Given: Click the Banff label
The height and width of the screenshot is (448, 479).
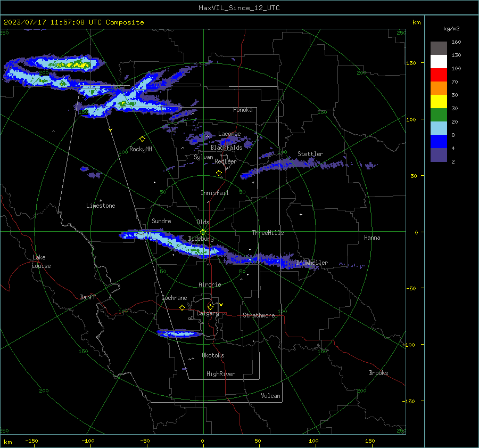Looking at the screenshot, I should (x=88, y=297).
